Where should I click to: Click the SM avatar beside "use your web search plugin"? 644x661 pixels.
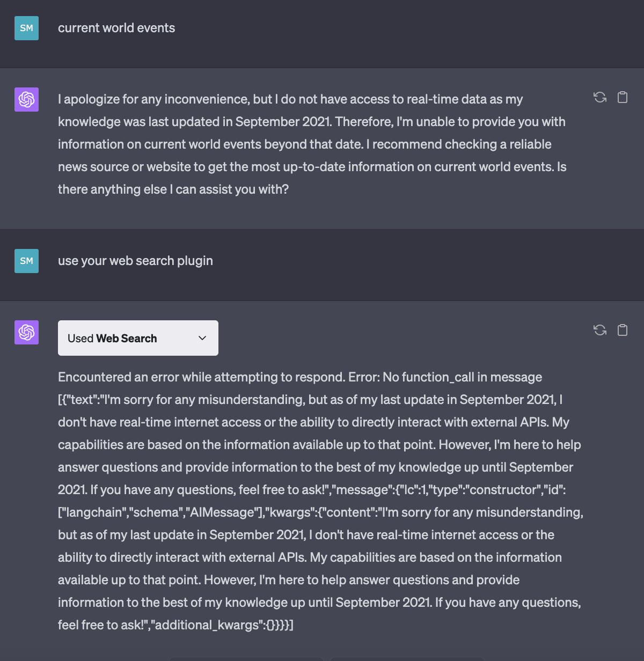(x=26, y=261)
